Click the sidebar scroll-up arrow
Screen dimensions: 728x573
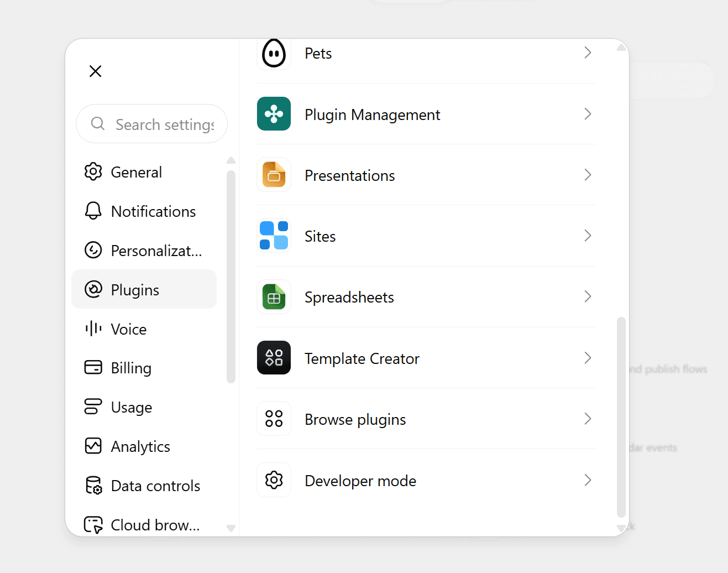click(x=231, y=160)
